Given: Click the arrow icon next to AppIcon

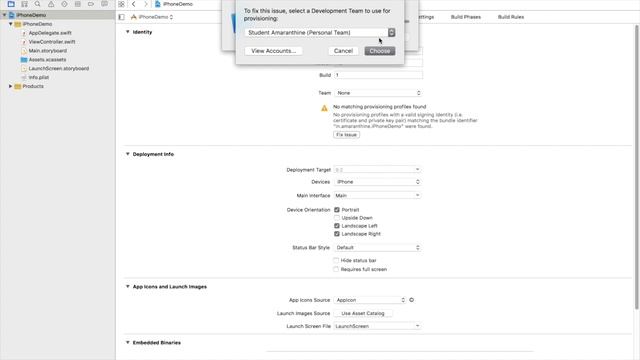Looking at the screenshot, I should [411, 300].
